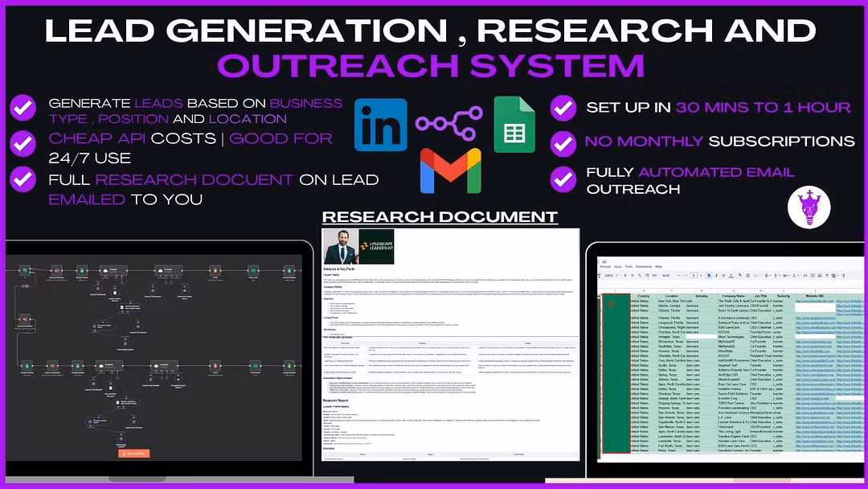Image resolution: width=868 pixels, height=489 pixels.
Task: Open the Help menu in the spreadsheet
Action: 659,266
